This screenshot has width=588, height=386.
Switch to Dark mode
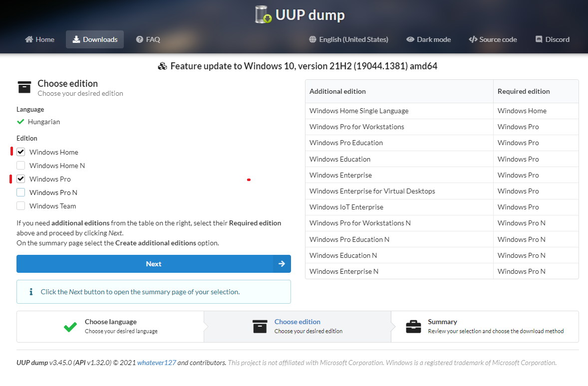429,39
